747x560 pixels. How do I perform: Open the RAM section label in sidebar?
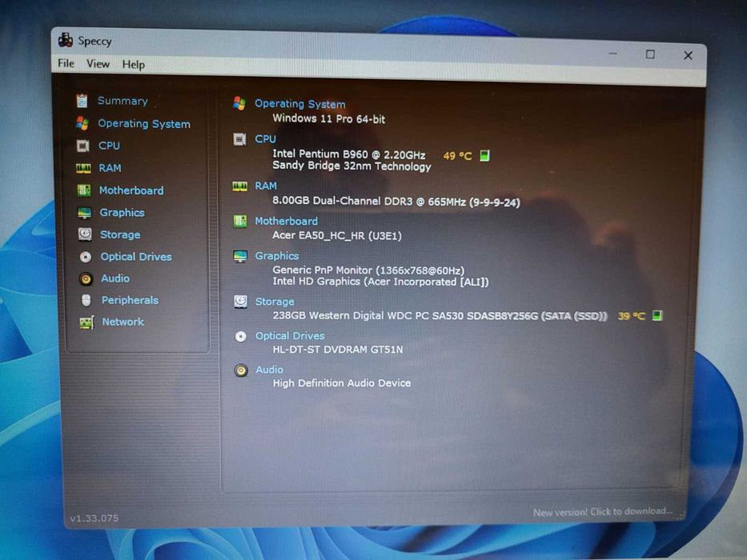(110, 168)
